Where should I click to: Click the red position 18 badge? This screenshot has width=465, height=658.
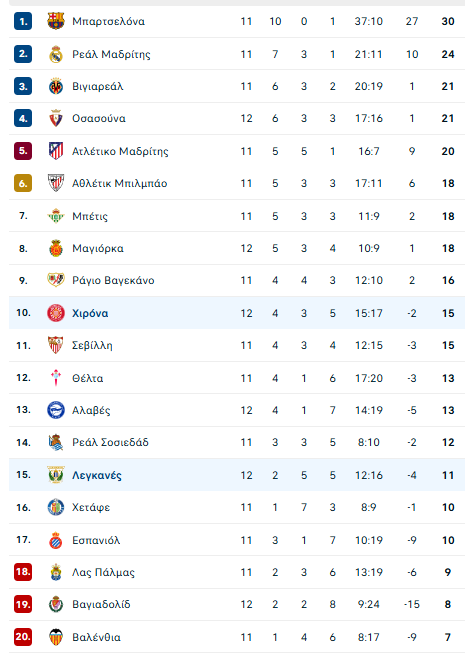[23, 572]
